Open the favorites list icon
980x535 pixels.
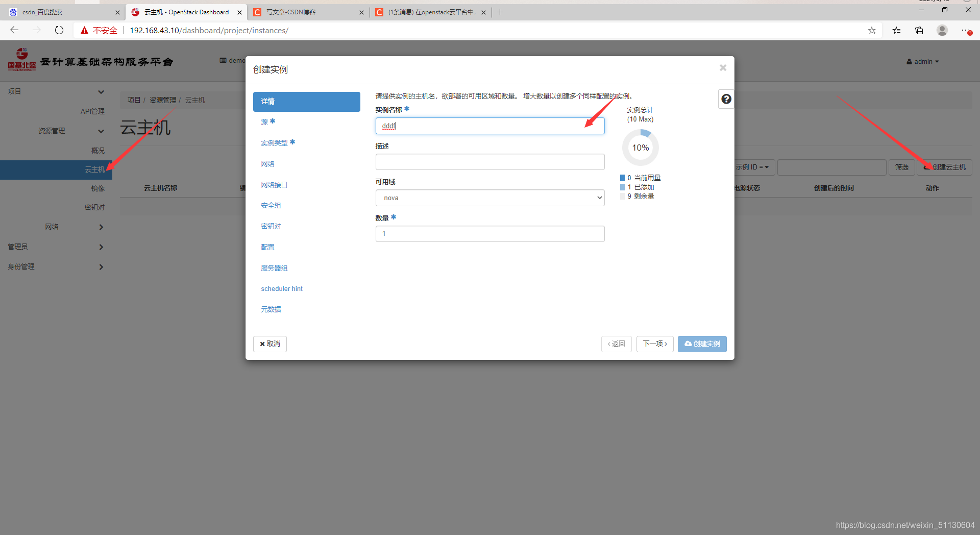click(x=896, y=31)
